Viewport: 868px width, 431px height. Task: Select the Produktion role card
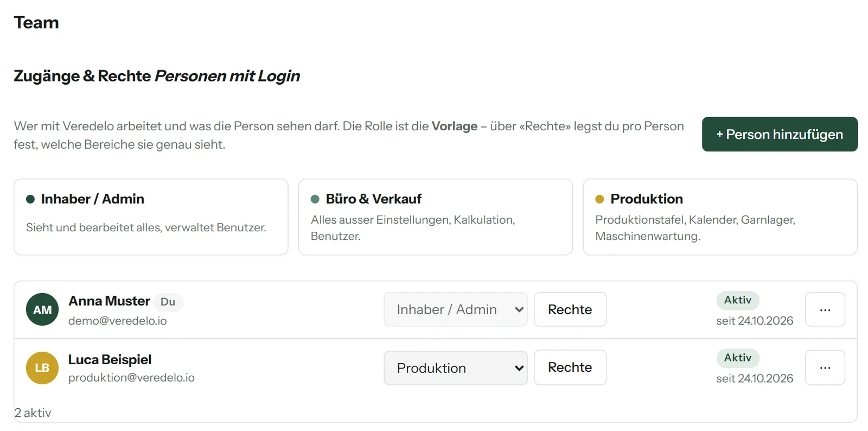point(720,217)
